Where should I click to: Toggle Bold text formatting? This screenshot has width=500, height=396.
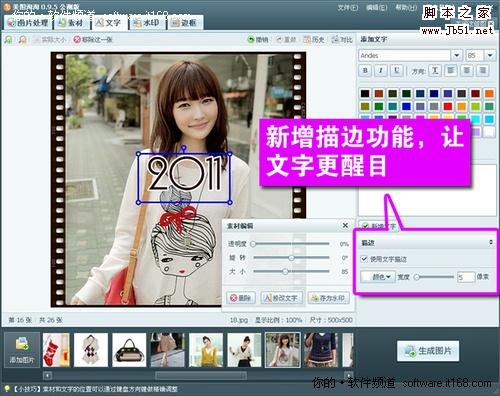(365, 70)
